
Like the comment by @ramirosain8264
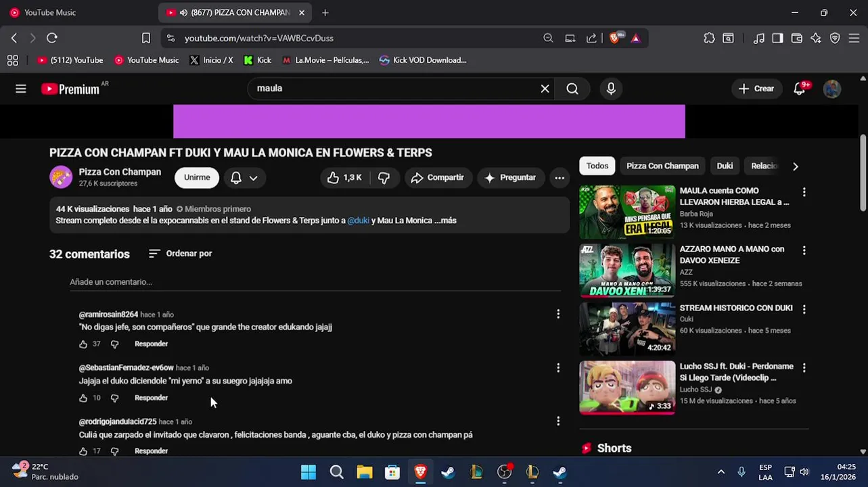(x=83, y=344)
